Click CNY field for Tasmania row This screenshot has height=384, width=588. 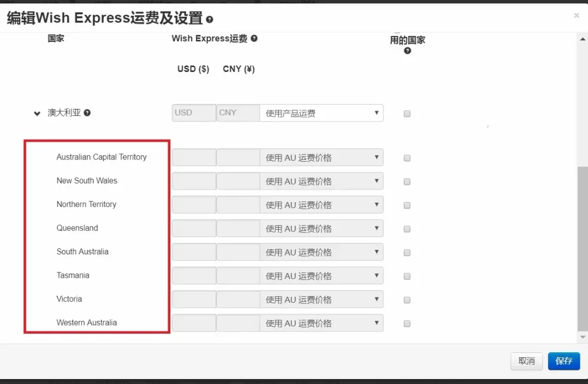tap(238, 275)
